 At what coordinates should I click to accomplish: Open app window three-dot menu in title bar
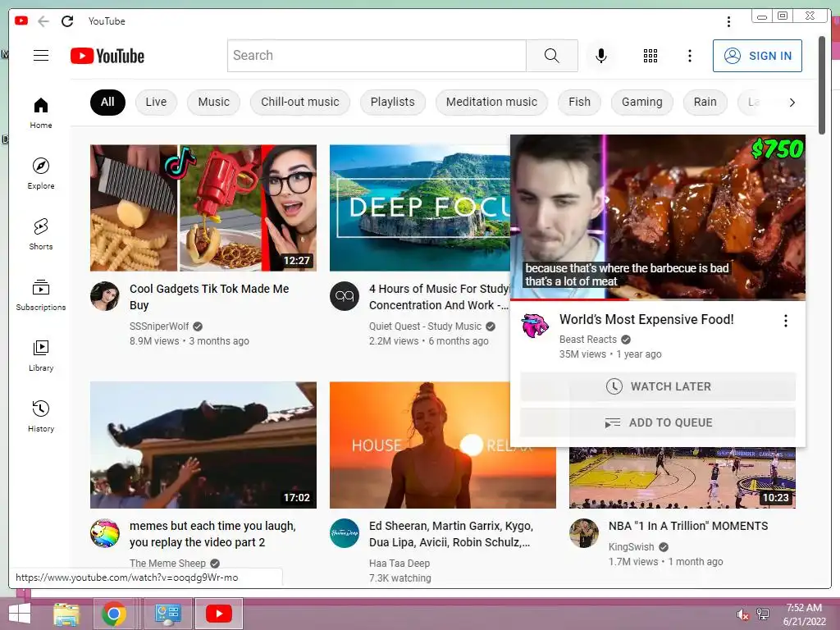tap(728, 21)
